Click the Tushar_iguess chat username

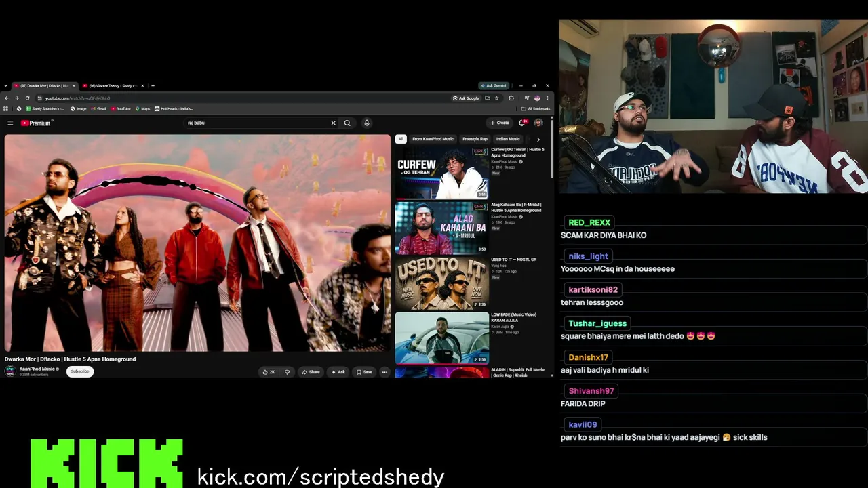[597, 323]
